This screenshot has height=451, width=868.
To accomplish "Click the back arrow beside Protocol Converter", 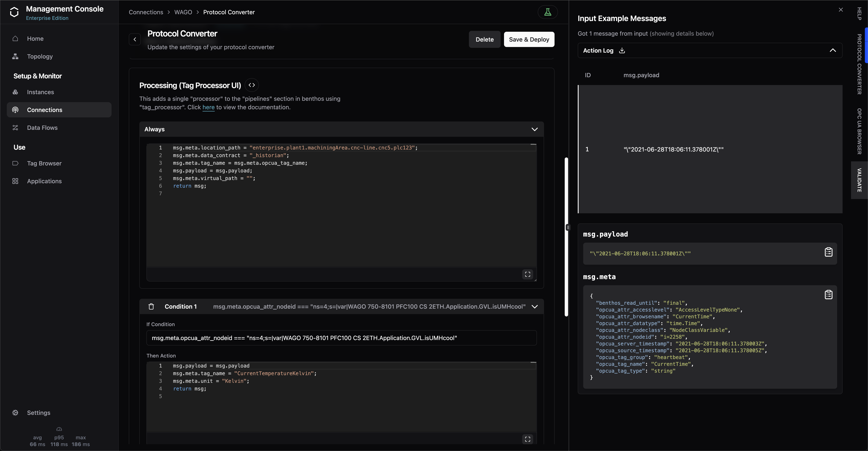I will [x=135, y=40].
